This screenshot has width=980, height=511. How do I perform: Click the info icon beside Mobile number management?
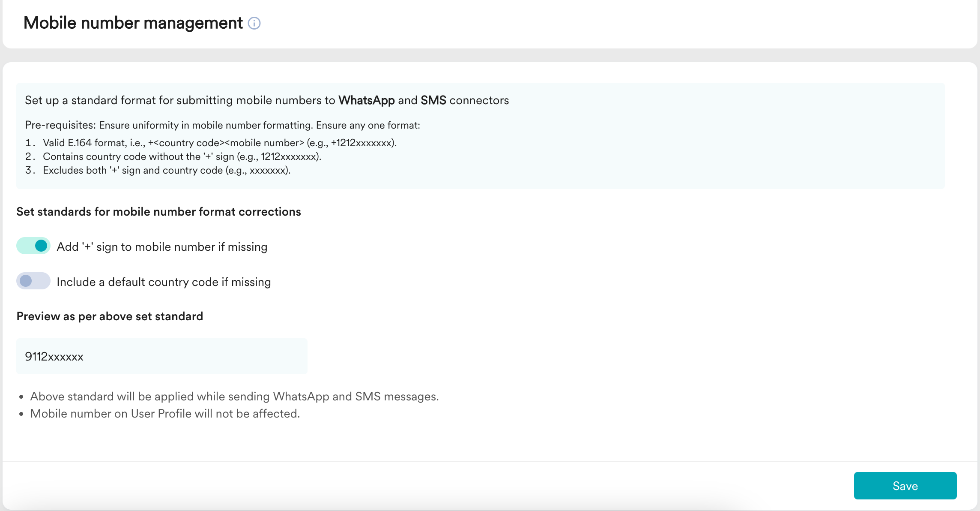tap(254, 23)
